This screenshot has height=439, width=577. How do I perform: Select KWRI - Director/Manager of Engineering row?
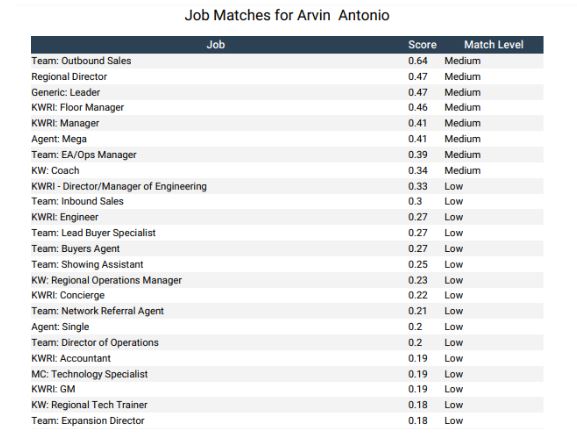coord(287,186)
